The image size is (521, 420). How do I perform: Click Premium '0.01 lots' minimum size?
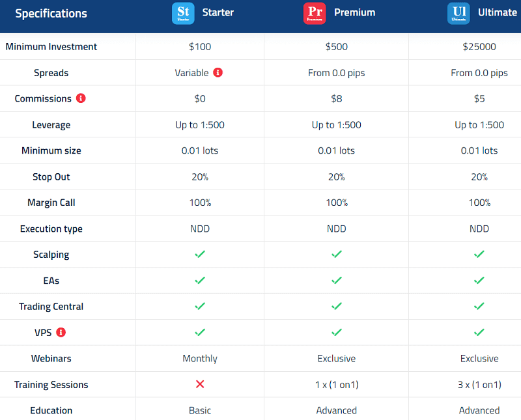point(337,150)
